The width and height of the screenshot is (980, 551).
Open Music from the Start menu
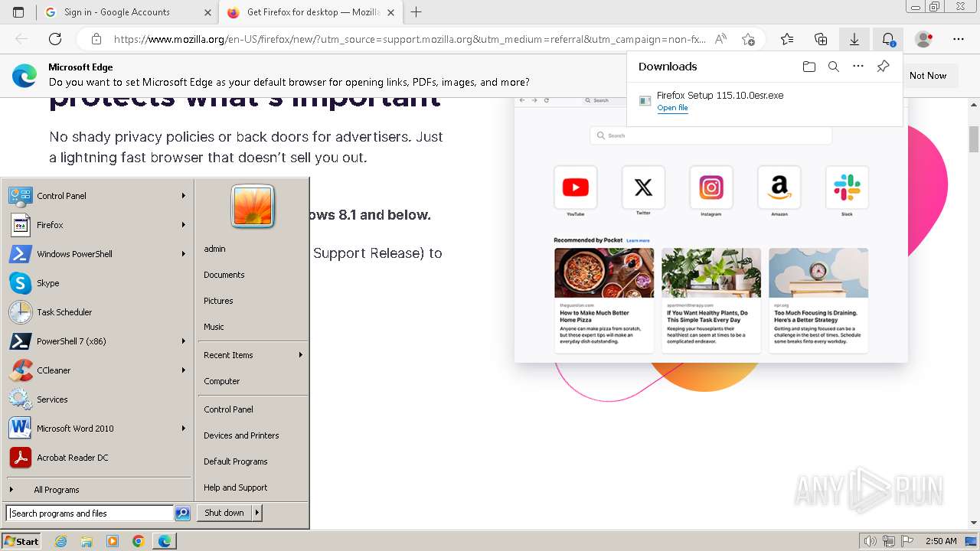(214, 327)
